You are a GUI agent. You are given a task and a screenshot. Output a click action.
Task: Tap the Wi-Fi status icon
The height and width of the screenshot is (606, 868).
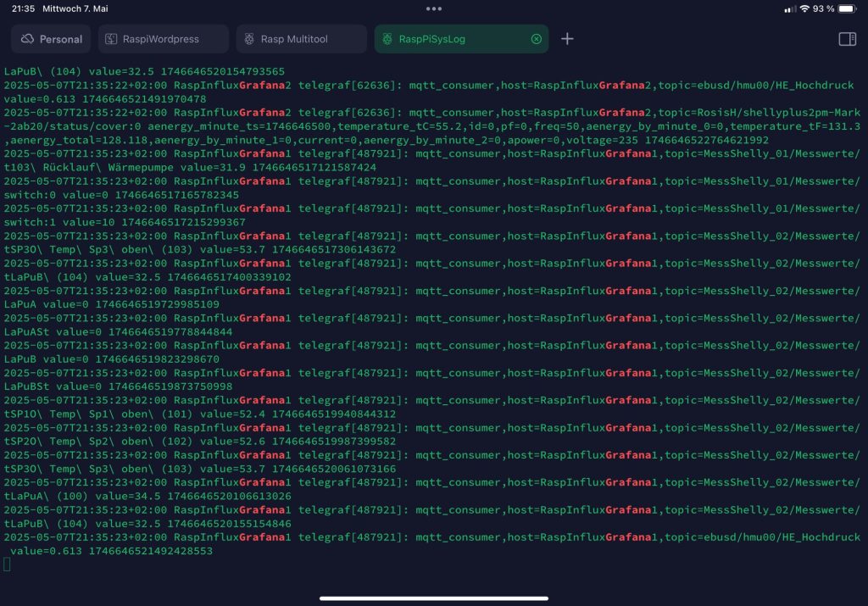coord(804,8)
